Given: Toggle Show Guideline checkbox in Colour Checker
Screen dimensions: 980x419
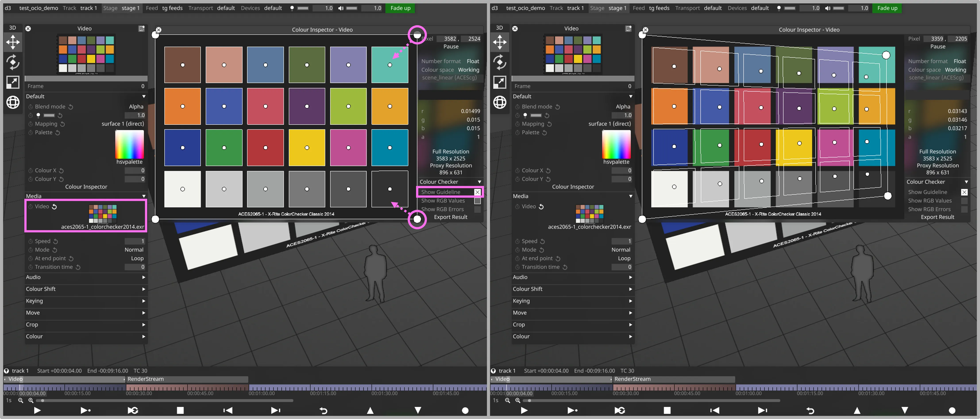Looking at the screenshot, I should click(476, 192).
